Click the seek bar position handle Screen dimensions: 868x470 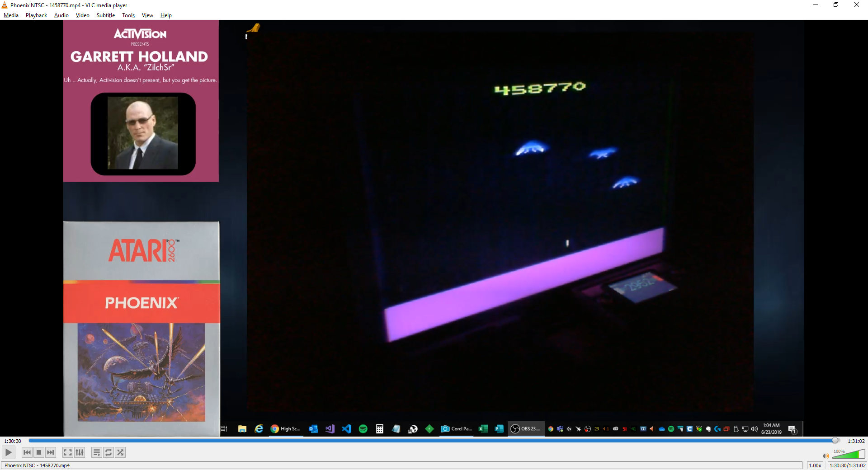click(x=835, y=441)
